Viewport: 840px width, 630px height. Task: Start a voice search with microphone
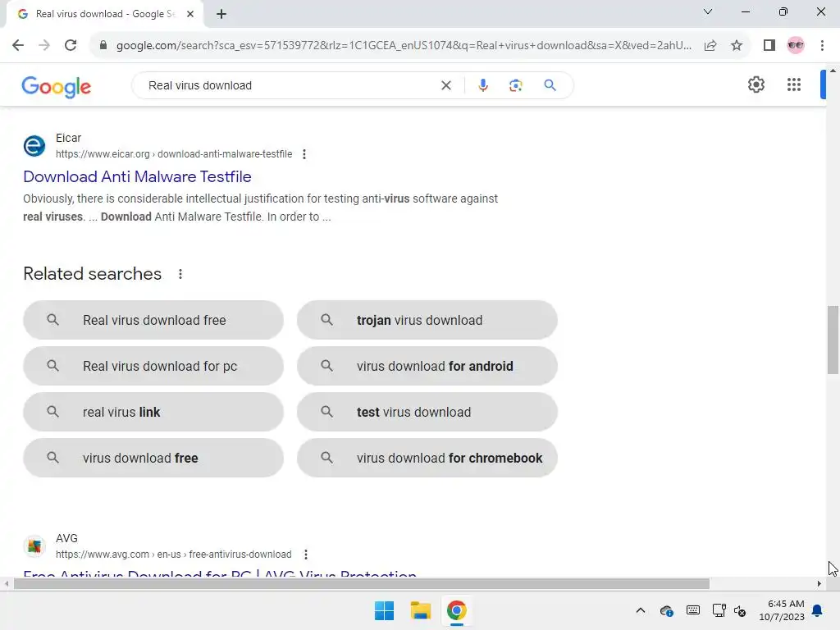482,85
